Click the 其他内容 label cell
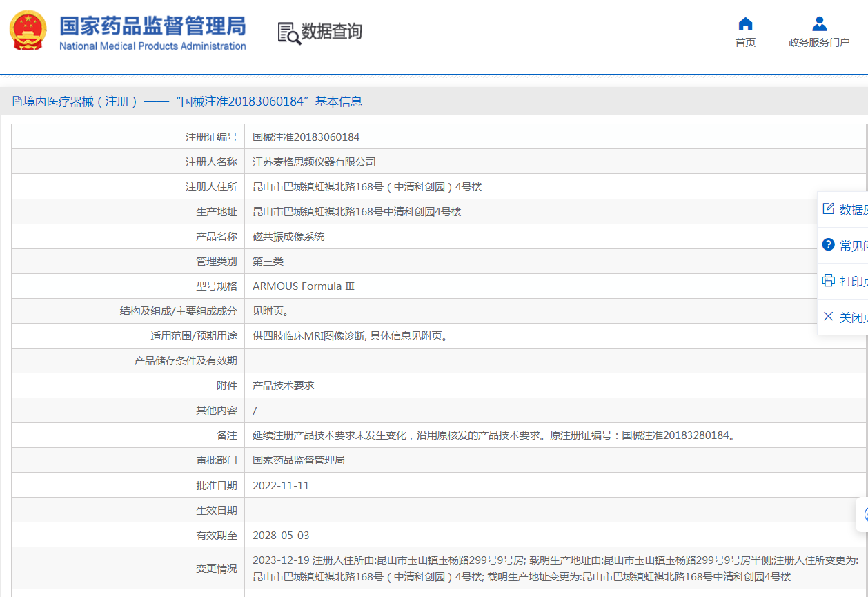 click(x=128, y=411)
